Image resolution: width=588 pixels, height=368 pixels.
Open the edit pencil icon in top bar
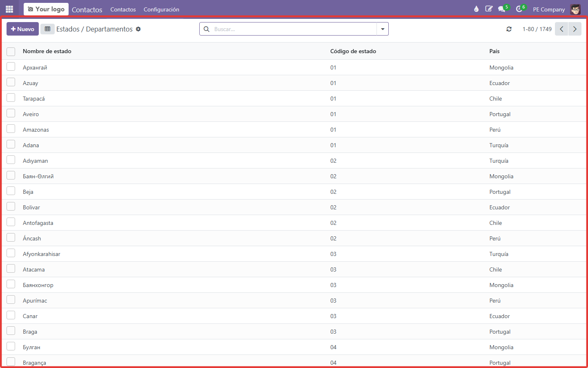point(489,9)
